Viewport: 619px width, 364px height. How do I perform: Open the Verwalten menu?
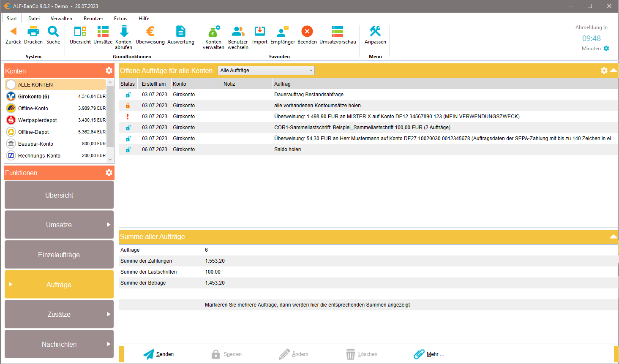click(61, 19)
